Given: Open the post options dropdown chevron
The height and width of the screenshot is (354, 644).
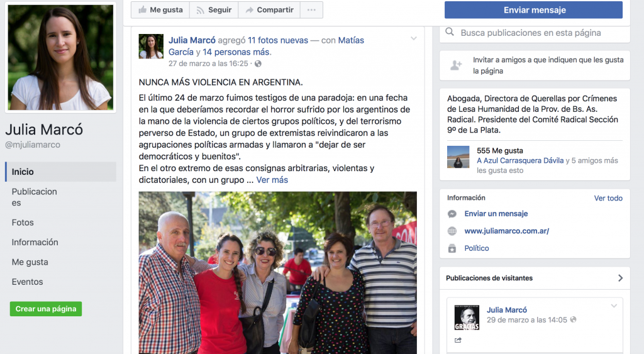Looking at the screenshot, I should 414,38.
